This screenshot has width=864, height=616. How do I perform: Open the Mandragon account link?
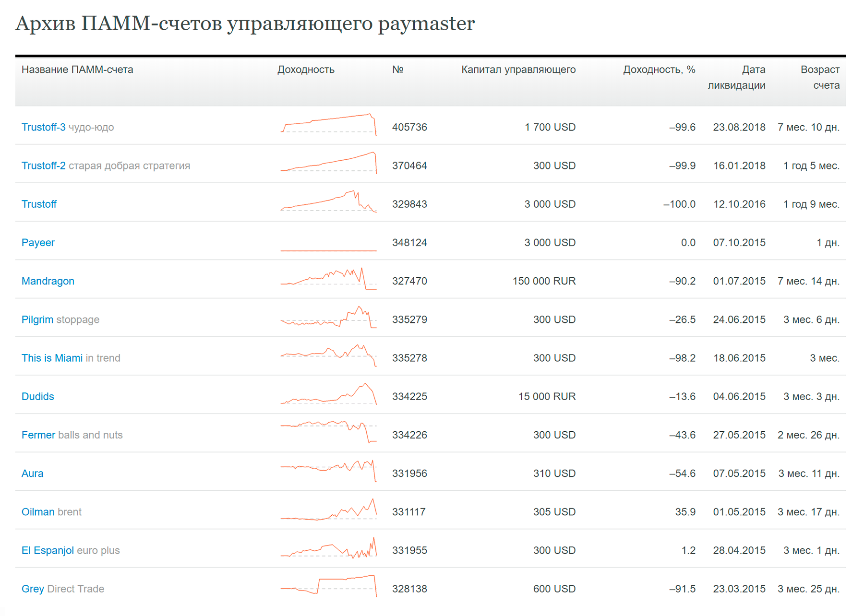pos(48,281)
